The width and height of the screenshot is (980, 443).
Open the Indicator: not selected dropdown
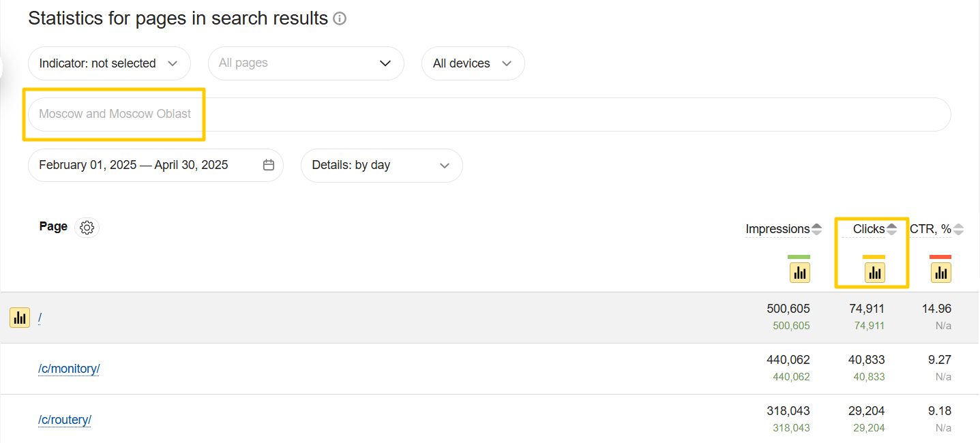[109, 63]
